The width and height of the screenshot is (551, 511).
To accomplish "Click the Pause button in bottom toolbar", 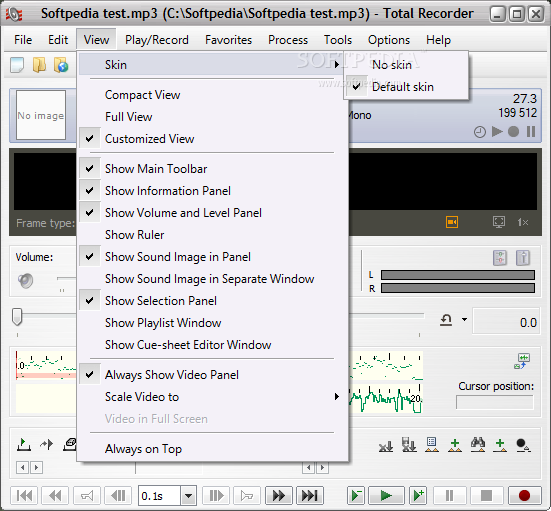I will [449, 496].
